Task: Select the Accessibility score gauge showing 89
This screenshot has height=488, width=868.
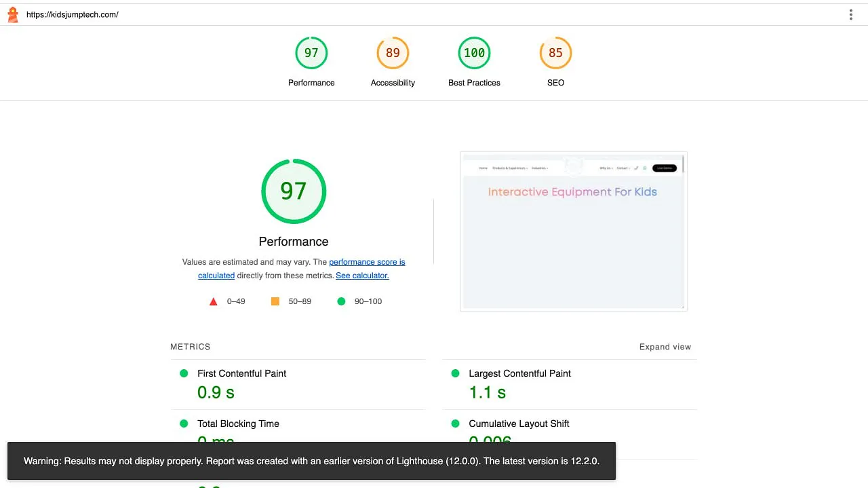Action: [x=393, y=52]
